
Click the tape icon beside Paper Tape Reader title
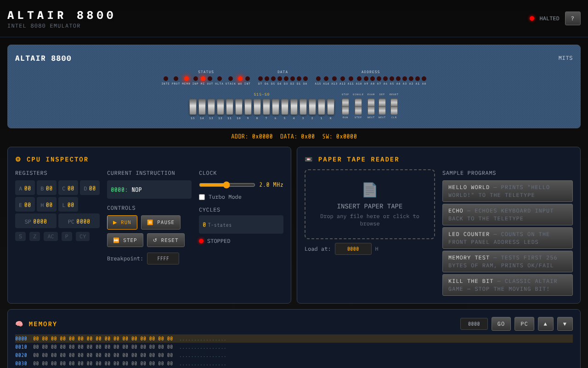pos(308,159)
